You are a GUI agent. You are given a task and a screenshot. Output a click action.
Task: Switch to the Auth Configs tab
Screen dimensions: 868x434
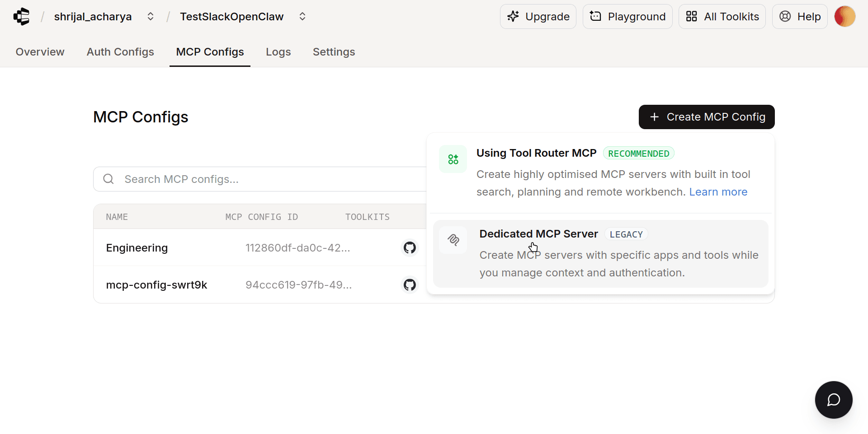[x=120, y=52]
